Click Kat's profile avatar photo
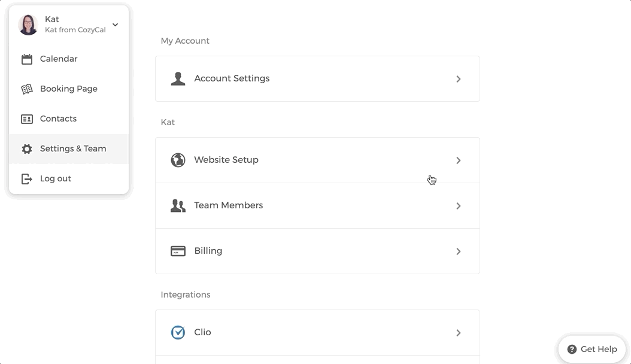This screenshot has height=364, width=631. [28, 25]
